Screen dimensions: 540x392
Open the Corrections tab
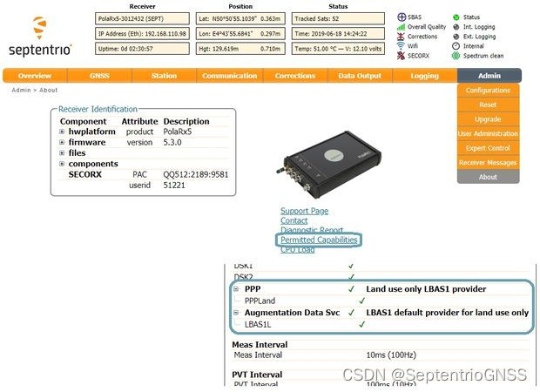pyautogui.click(x=295, y=76)
